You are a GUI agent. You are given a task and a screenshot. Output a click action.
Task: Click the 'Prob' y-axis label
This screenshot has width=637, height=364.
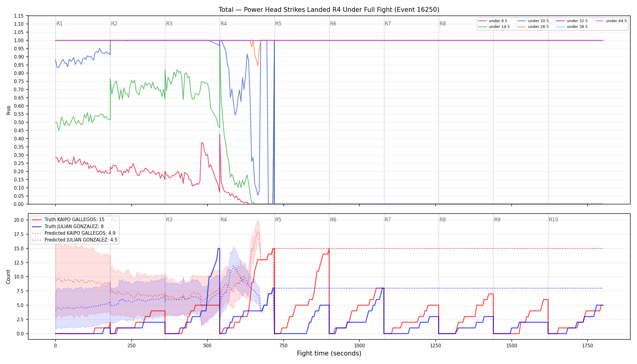[8, 110]
